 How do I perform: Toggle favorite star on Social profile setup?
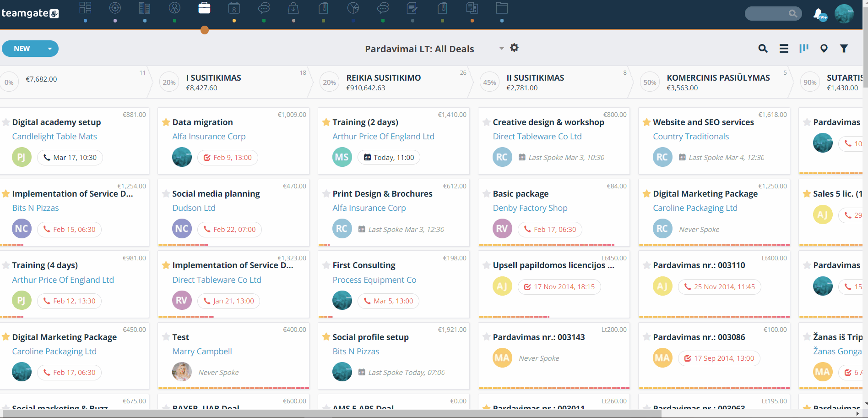[326, 337]
